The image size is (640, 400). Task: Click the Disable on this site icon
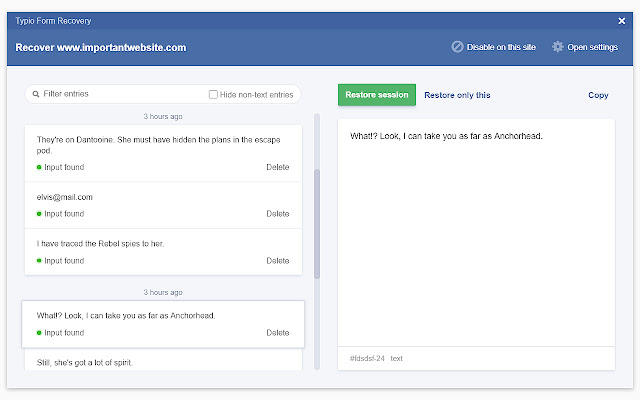click(x=458, y=47)
